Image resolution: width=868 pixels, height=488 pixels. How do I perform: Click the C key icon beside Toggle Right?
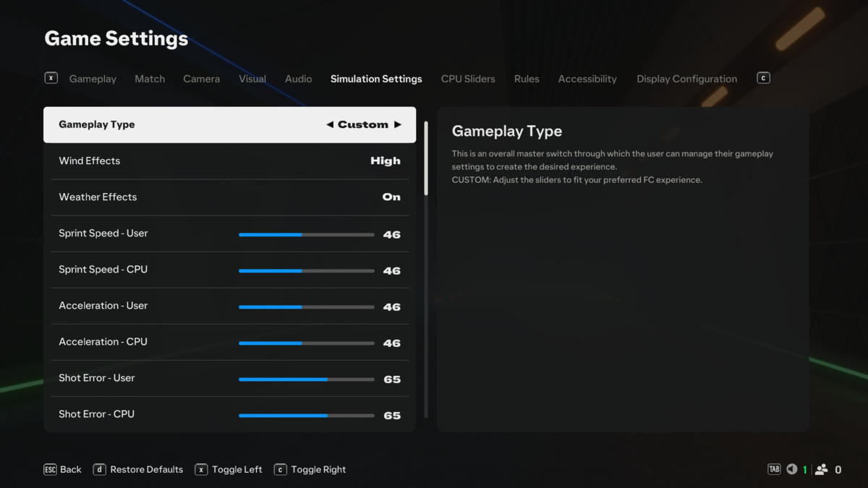click(280, 469)
